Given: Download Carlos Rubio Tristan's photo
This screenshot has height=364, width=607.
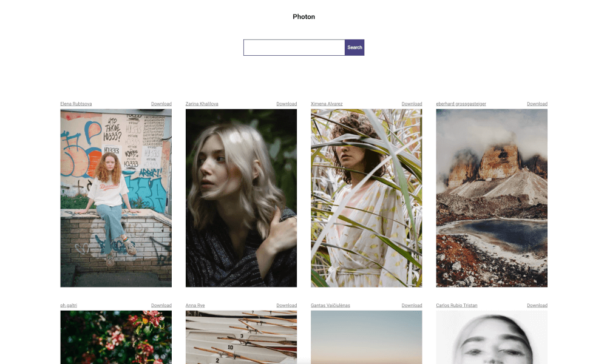Looking at the screenshot, I should 537,305.
